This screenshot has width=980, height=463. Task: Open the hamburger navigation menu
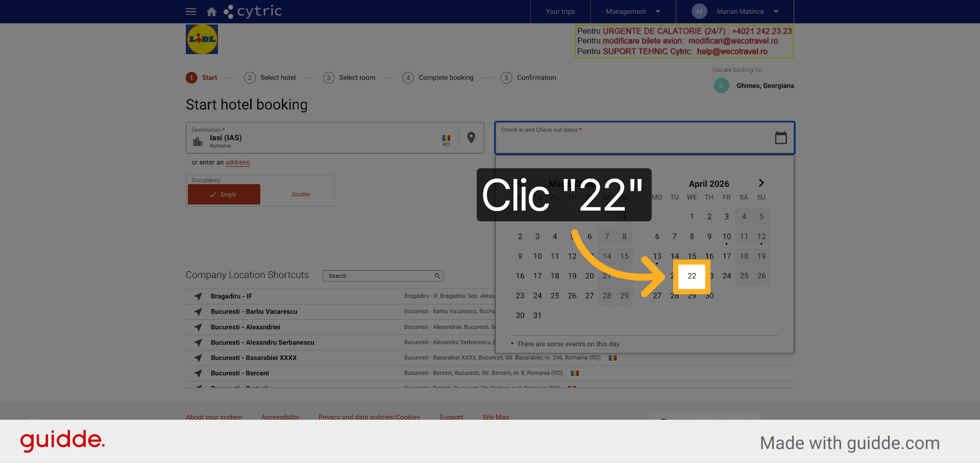tap(191, 11)
